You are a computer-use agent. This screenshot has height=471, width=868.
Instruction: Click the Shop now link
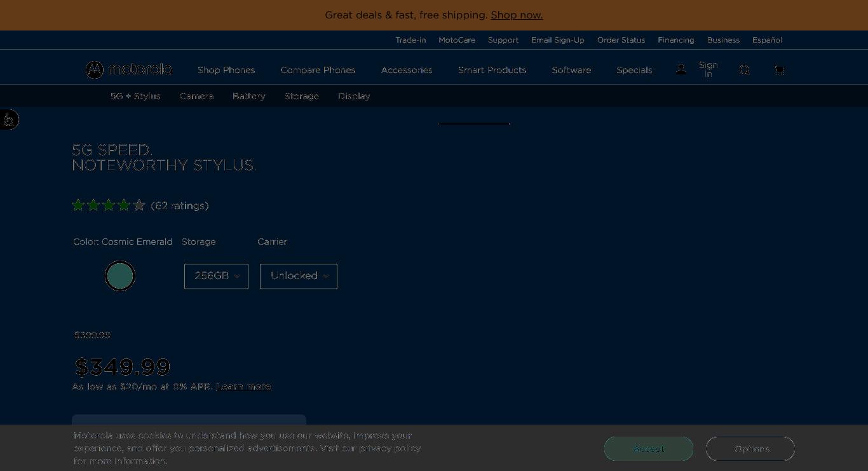517,15
